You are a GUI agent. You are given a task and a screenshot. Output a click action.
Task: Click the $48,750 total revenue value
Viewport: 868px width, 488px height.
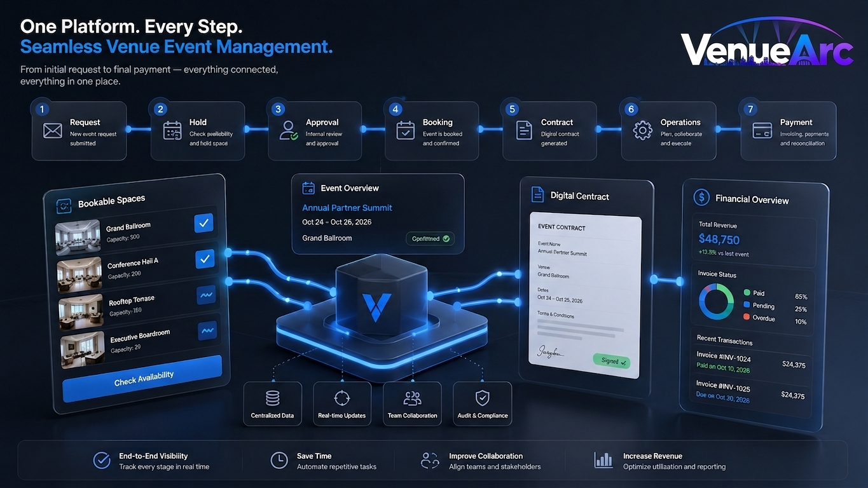coord(719,239)
